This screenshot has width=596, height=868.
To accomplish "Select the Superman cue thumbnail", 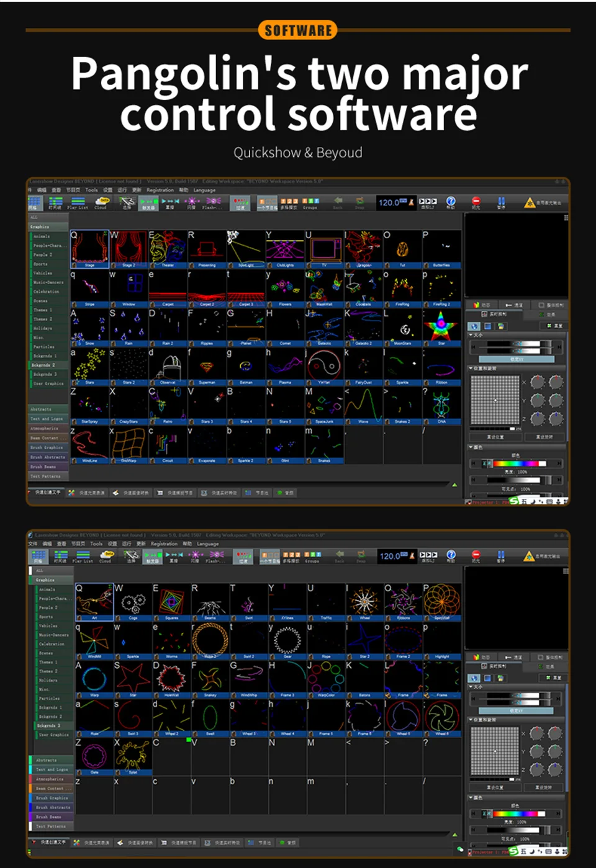I will 207,366.
